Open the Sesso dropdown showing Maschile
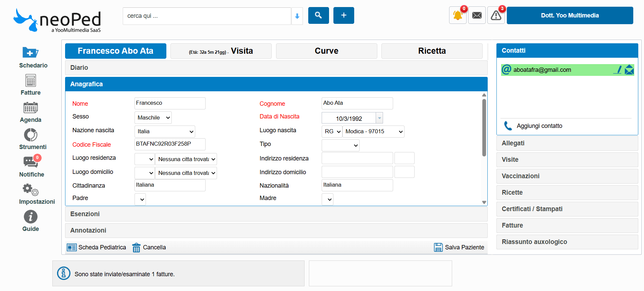This screenshot has height=291, width=644. pyautogui.click(x=153, y=117)
